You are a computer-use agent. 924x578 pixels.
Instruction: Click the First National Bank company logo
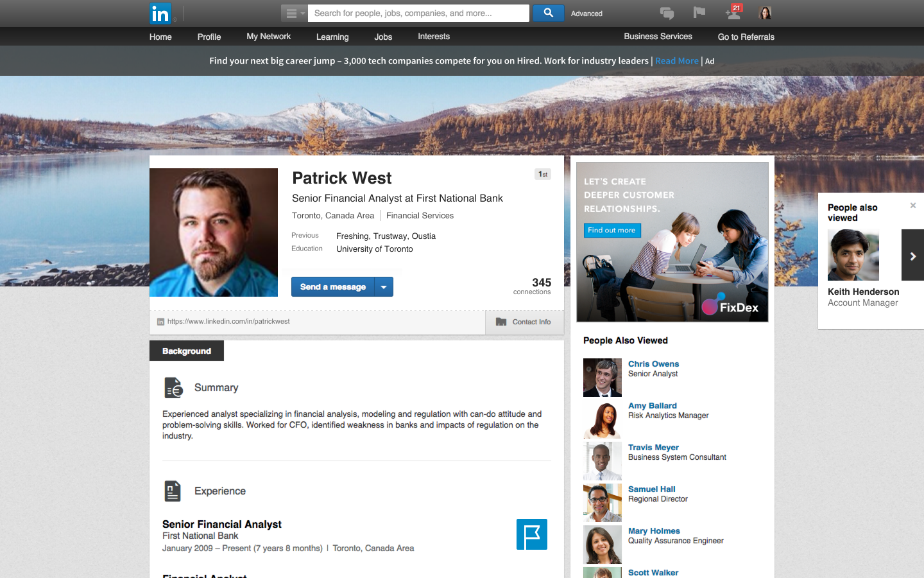(531, 534)
